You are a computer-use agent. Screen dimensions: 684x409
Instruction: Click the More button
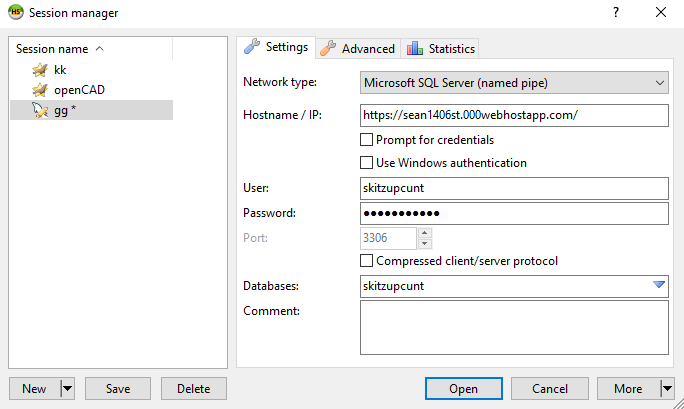pyautogui.click(x=628, y=389)
